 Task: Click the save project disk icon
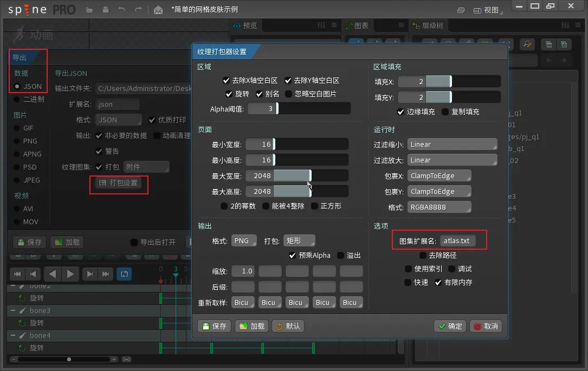coord(106,10)
